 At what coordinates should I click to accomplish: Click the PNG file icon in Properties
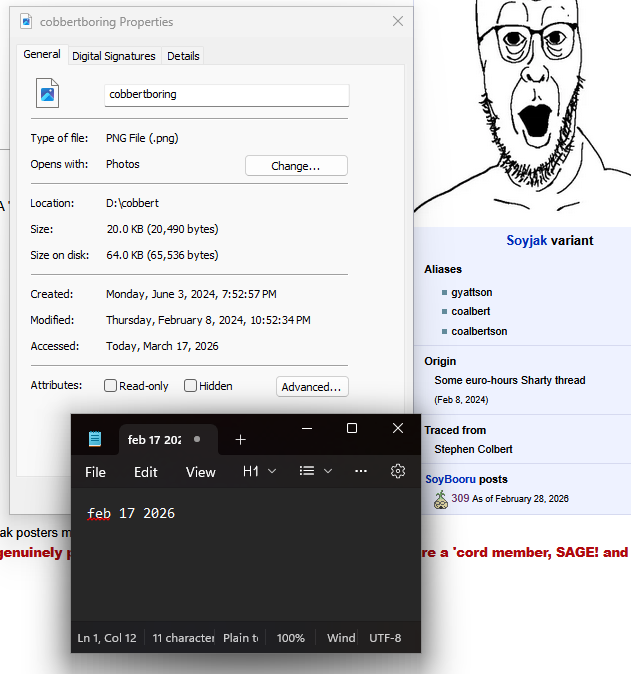coord(47,94)
